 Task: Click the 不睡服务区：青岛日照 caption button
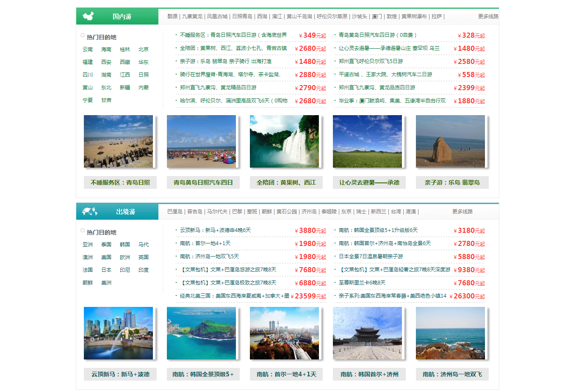click(120, 182)
